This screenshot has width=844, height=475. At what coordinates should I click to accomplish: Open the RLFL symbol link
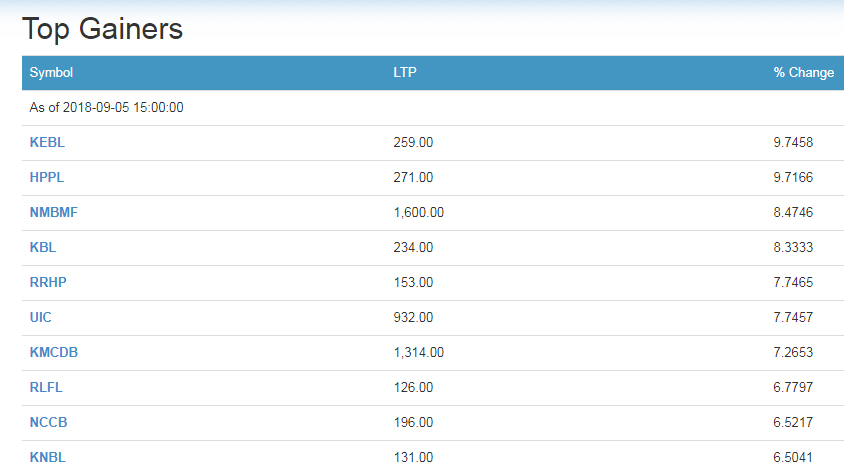[x=46, y=388]
